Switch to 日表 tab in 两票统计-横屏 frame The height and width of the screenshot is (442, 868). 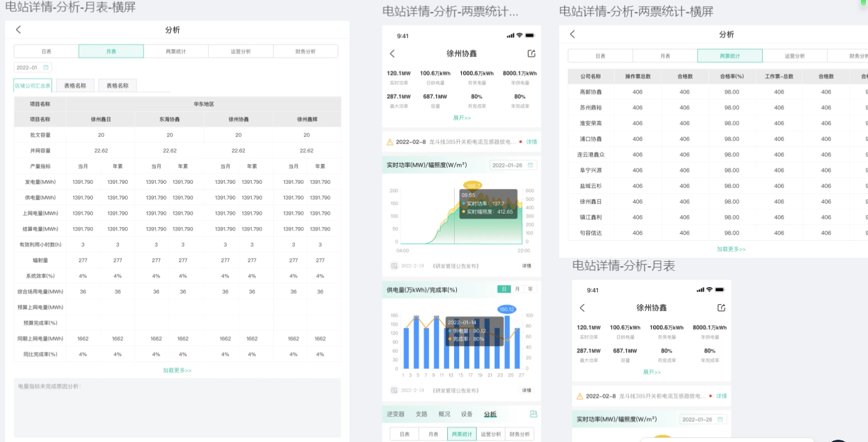tap(601, 56)
